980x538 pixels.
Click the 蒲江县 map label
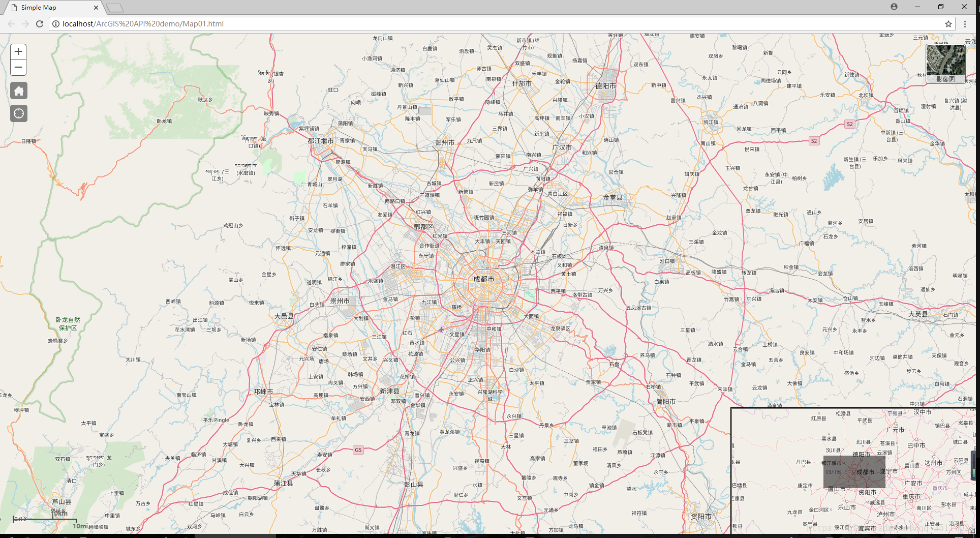click(284, 483)
